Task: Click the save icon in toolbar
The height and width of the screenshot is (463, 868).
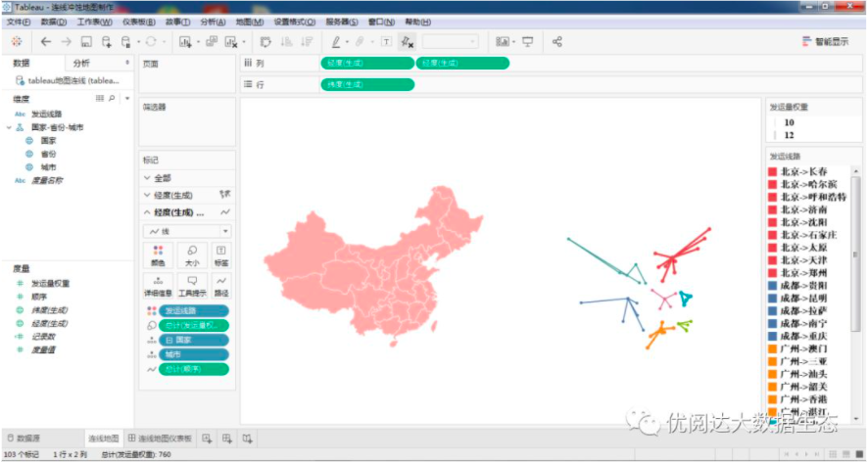Action: click(86, 42)
